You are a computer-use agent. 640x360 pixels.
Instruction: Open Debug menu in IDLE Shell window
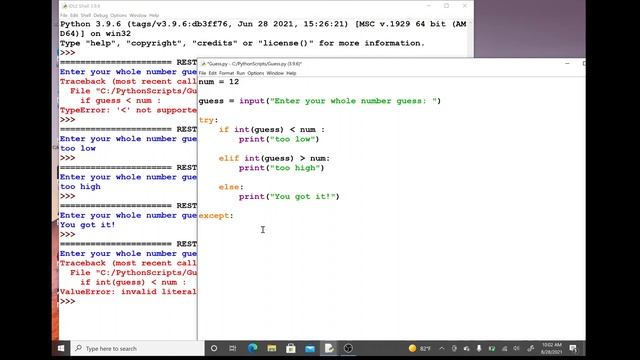pos(100,16)
